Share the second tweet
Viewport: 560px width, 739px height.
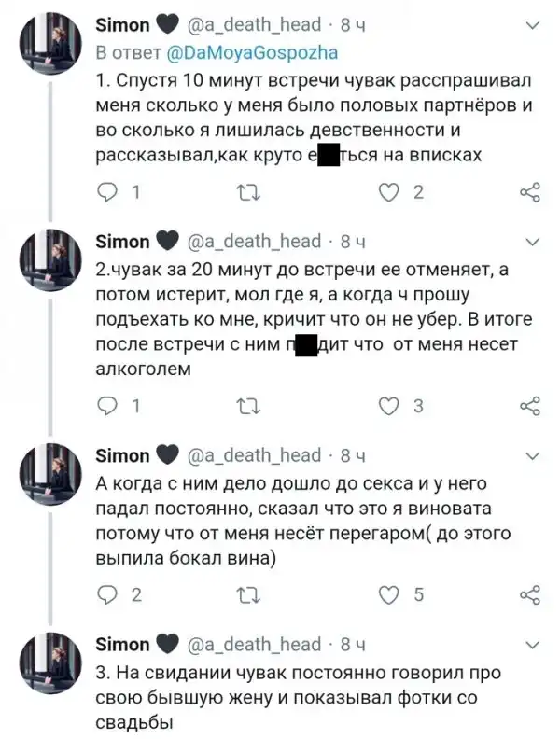point(529,406)
